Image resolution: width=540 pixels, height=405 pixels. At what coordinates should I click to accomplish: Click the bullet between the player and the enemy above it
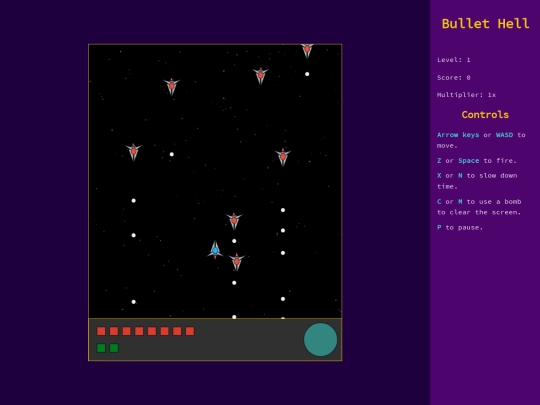tap(234, 241)
